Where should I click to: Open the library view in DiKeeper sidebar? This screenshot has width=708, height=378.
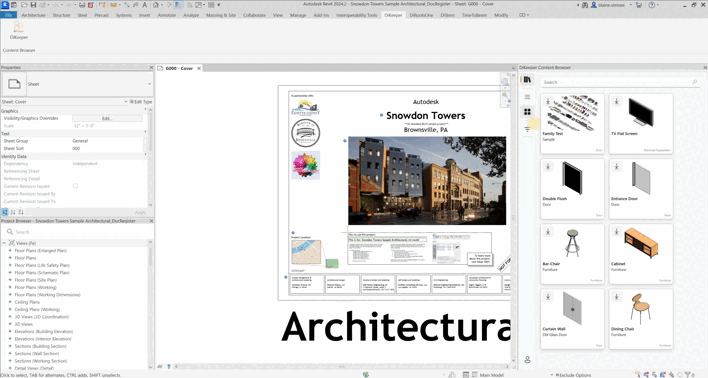(527, 80)
